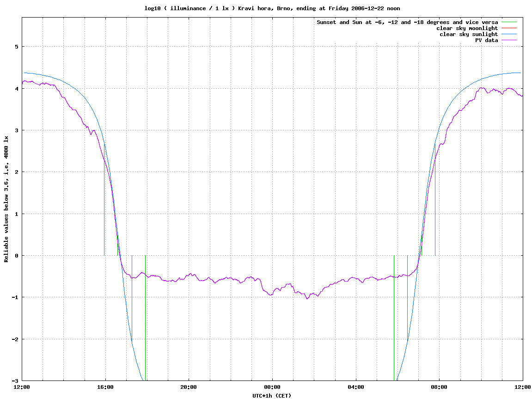532x399 pixels.
Task: Click the x-axis tick label 00:00
Action: click(x=272, y=387)
